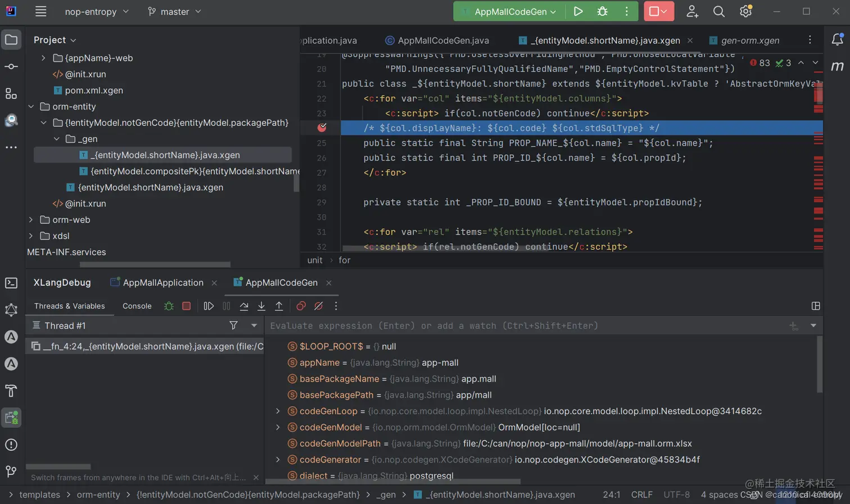The image size is (850, 504).
Task: Open the Terminal tool window
Action: [x=11, y=283]
